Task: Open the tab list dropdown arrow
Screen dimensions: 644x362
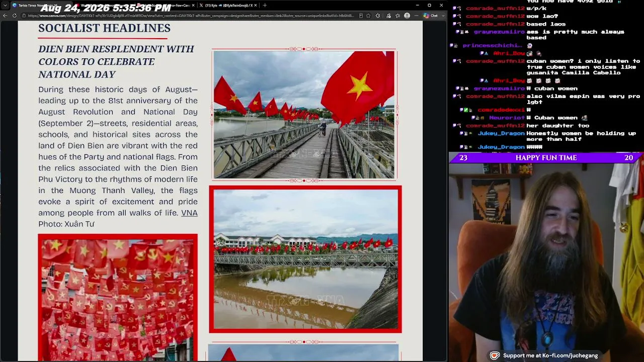Action: [x=5, y=6]
